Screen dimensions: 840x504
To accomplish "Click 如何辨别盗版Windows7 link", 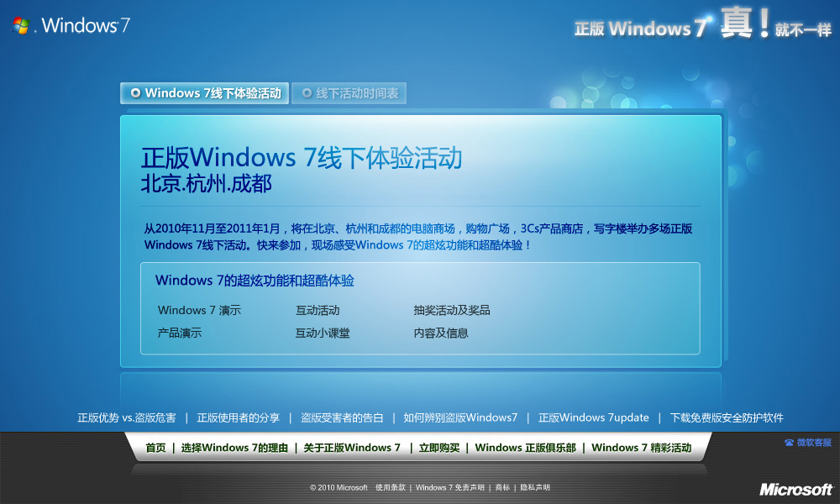I will (x=460, y=417).
